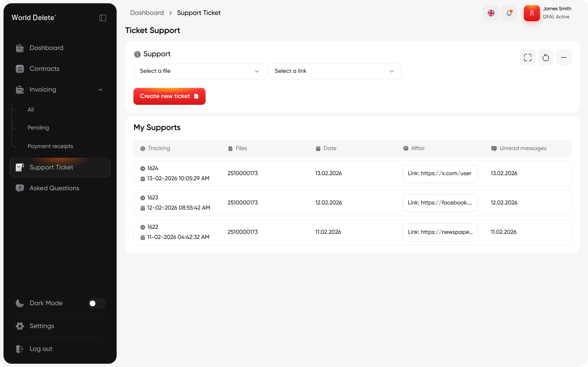Click Create new ticket button
Screen dimensions: 588x367
point(169,96)
